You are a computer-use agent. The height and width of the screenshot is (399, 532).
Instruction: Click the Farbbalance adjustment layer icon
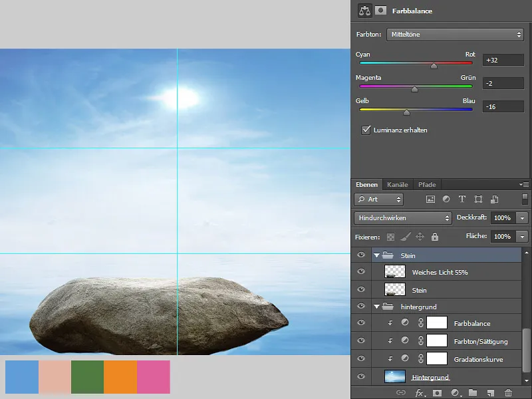click(405, 322)
